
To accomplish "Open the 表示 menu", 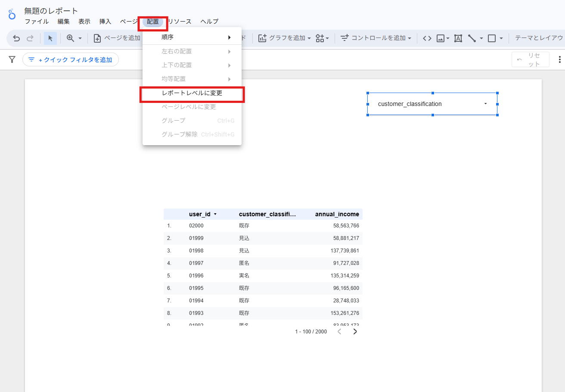I will click(x=84, y=21).
